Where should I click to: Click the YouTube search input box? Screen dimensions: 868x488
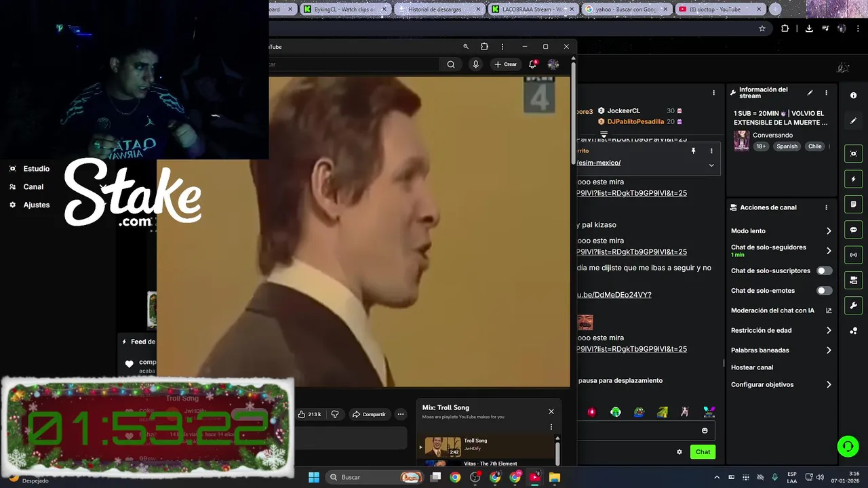point(354,64)
